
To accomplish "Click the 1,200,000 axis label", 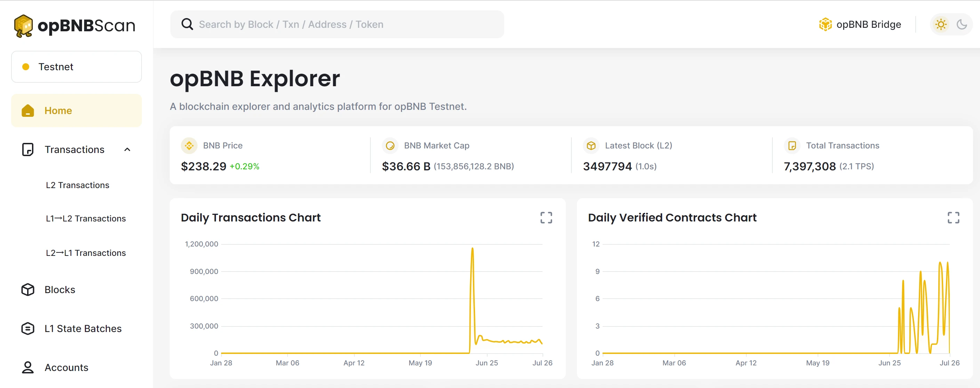I will coord(201,244).
